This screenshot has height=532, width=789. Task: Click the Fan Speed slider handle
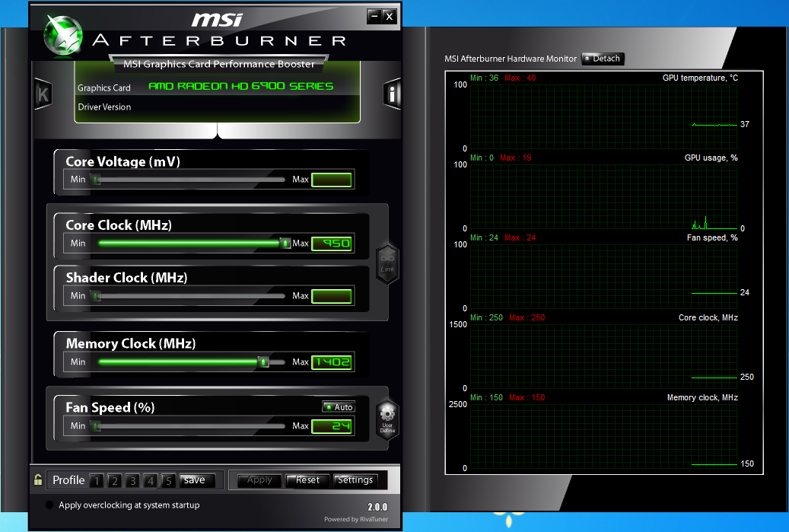(x=96, y=426)
